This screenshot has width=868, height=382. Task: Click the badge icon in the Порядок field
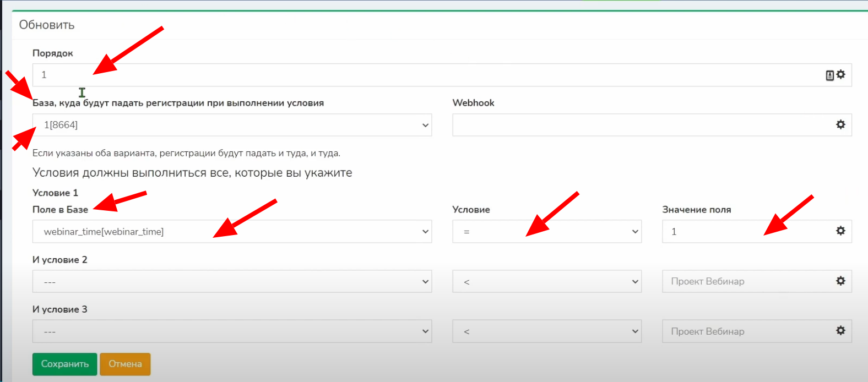click(x=829, y=75)
